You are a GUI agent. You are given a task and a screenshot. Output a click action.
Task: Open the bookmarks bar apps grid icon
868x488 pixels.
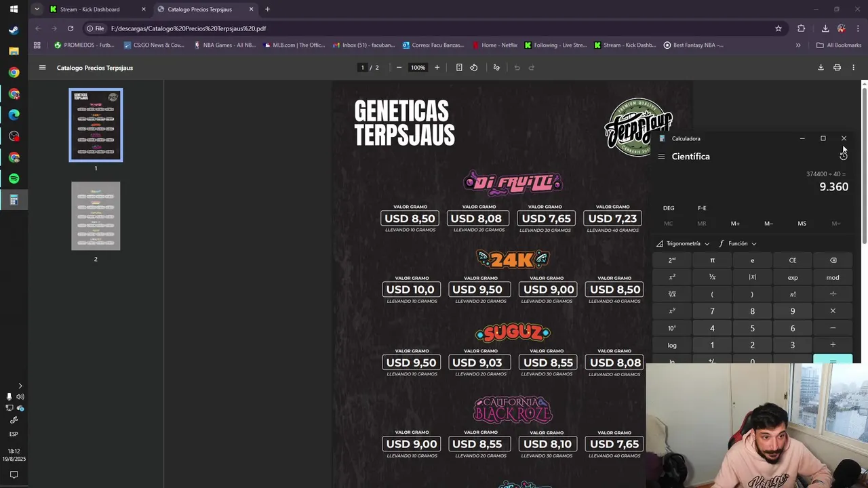pyautogui.click(x=37, y=45)
